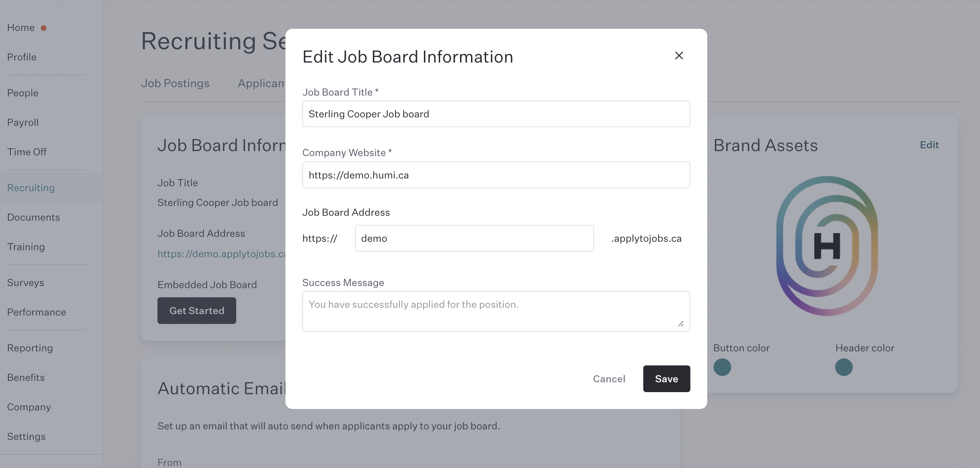Edit the Brand Assets

929,145
